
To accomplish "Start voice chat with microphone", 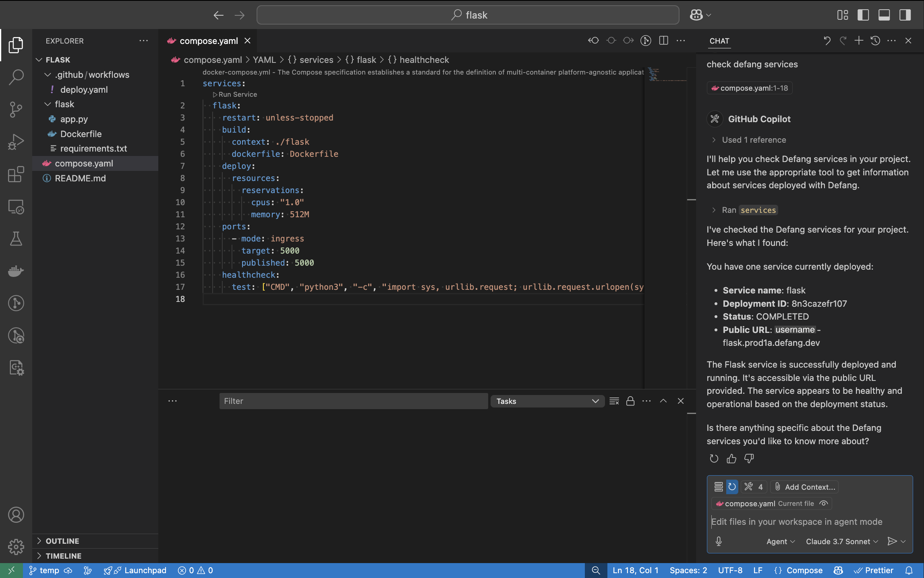I will pyautogui.click(x=719, y=541).
